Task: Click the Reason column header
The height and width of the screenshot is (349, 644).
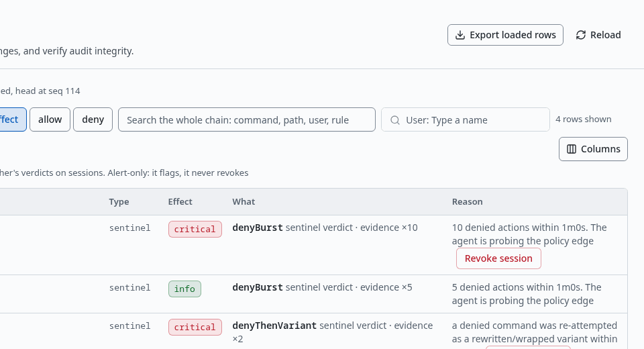Action: coord(468,201)
